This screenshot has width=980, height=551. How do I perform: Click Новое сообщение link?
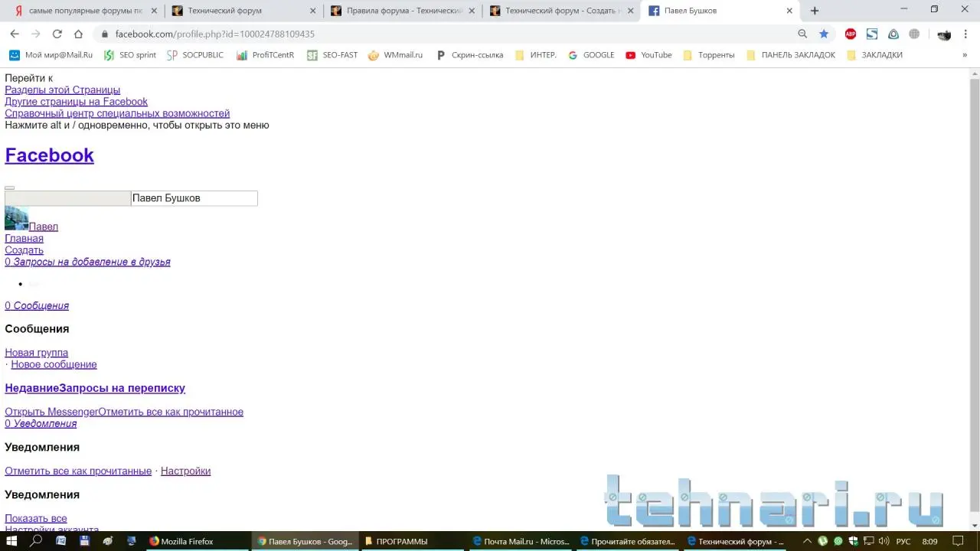click(x=54, y=364)
